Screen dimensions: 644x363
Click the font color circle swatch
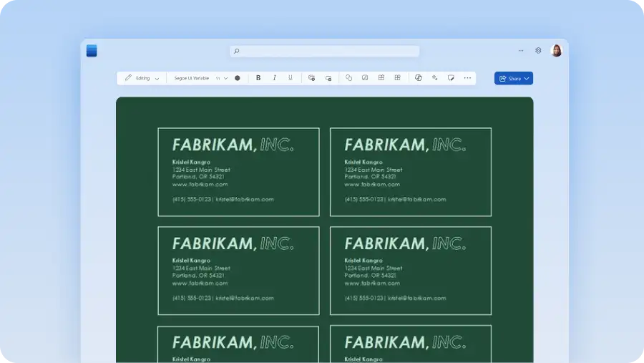[238, 78]
